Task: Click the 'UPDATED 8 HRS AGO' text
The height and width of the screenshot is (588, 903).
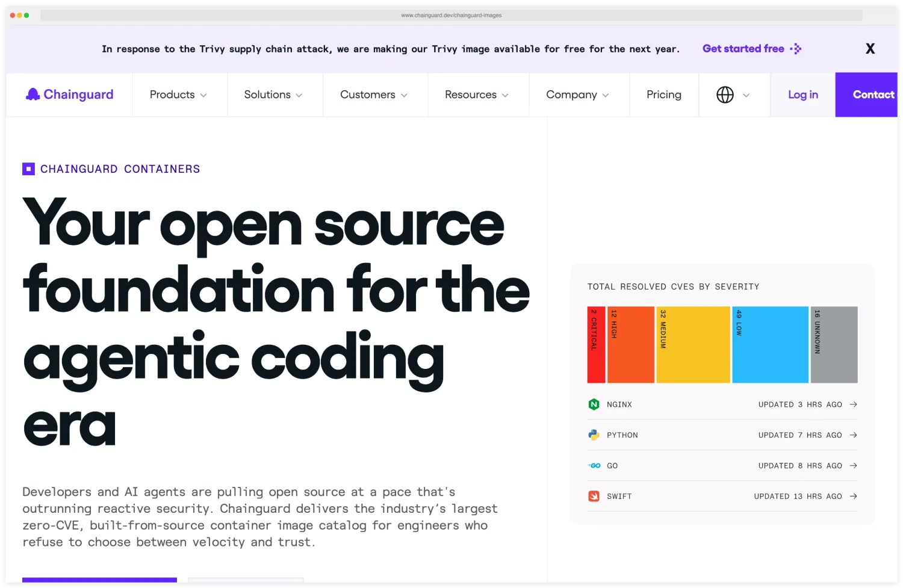Action: click(x=800, y=466)
